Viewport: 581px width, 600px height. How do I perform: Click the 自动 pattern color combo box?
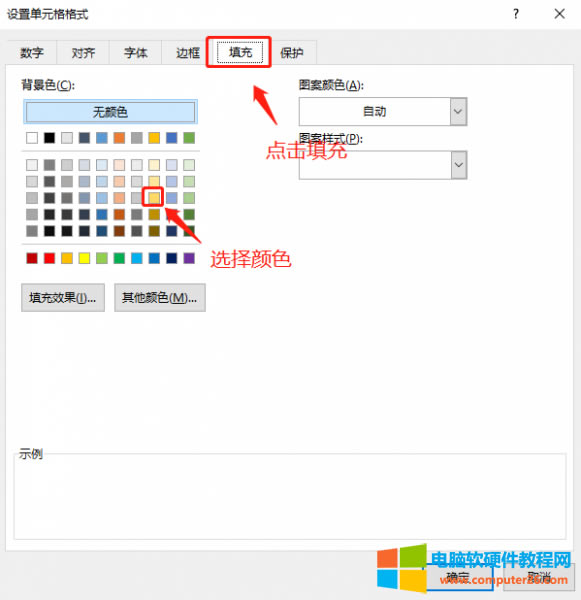pos(374,111)
